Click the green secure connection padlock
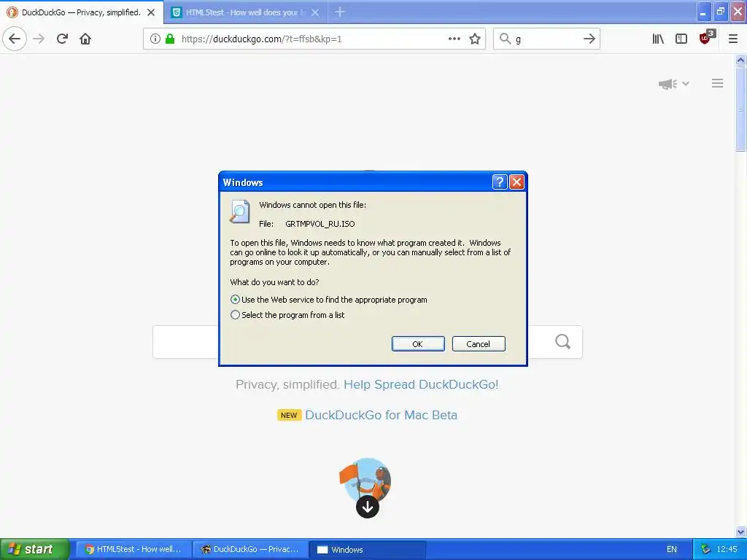Screen dimensions: 747x560 click(169, 39)
